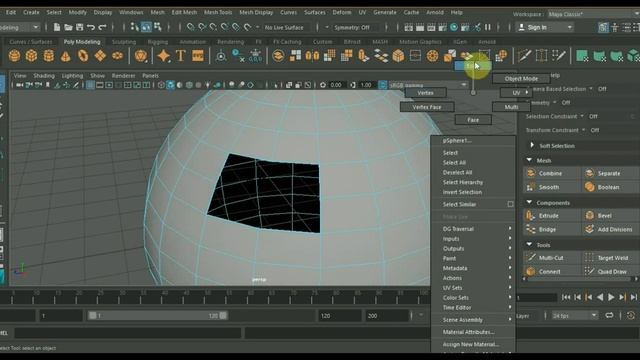Viewport: 640px width, 360px height.
Task: Click the Open Scene folder icon
Action: pos(68,27)
